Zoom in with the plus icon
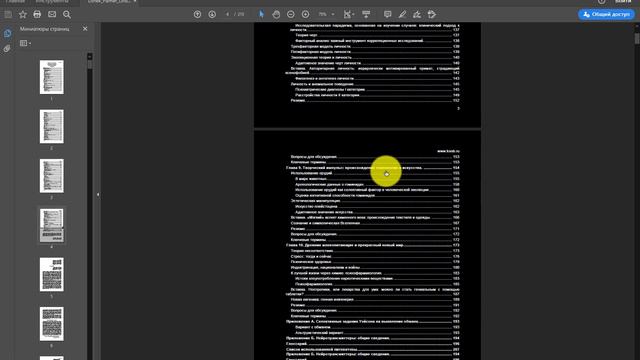The width and height of the screenshot is (640, 360). pyautogui.click(x=305, y=14)
